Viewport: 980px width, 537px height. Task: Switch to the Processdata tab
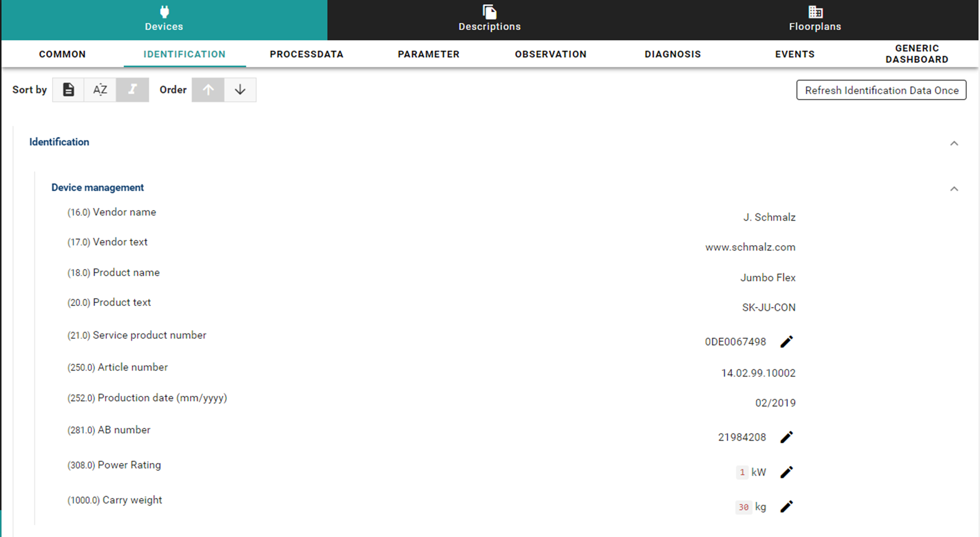[x=306, y=54]
